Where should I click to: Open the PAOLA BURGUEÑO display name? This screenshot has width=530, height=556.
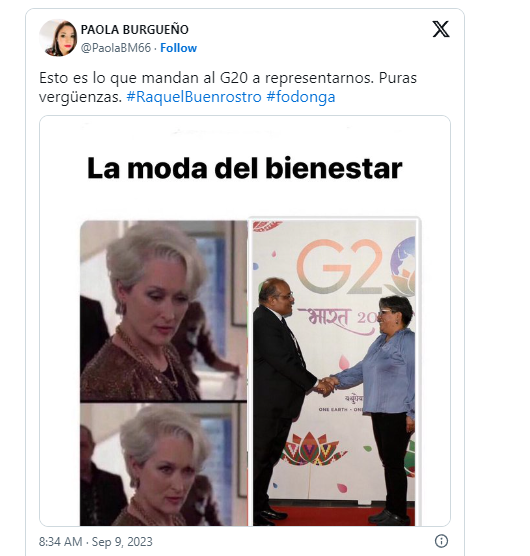[135, 30]
